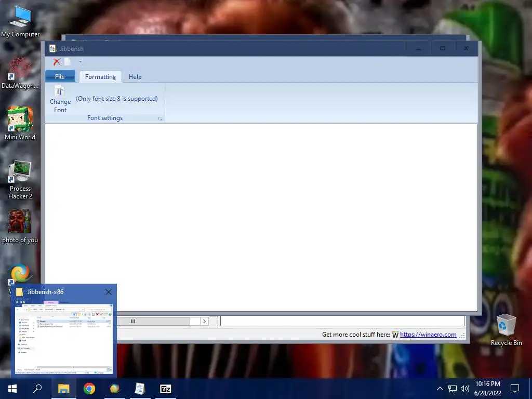Switch to the Formatting ribbon tab

100,77
